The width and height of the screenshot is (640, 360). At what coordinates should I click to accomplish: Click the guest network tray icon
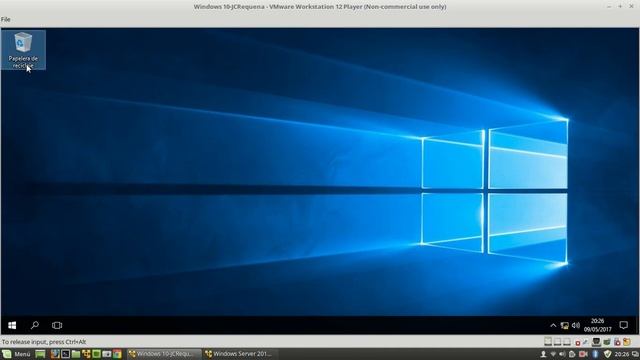(x=564, y=325)
